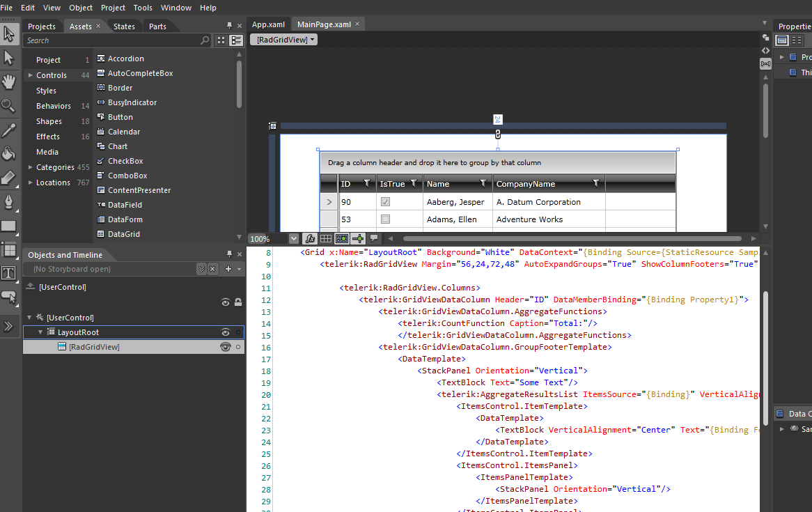Choose the Pen tool

coord(9,202)
